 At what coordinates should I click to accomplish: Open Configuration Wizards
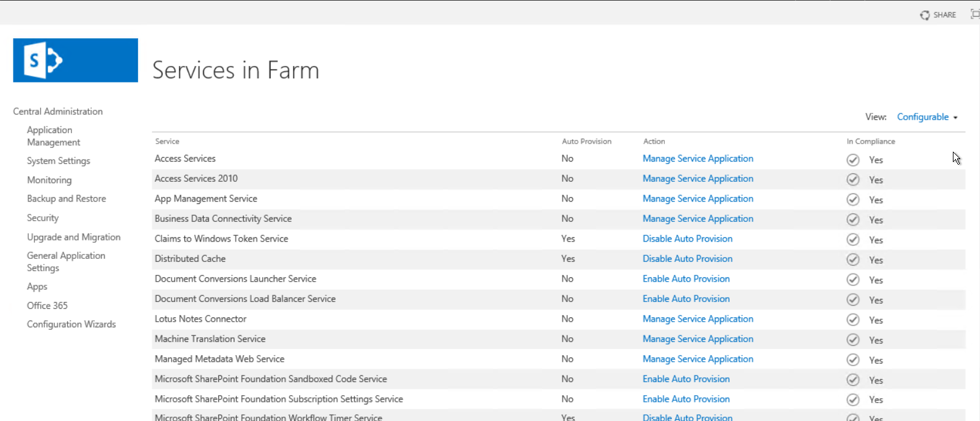(72, 324)
